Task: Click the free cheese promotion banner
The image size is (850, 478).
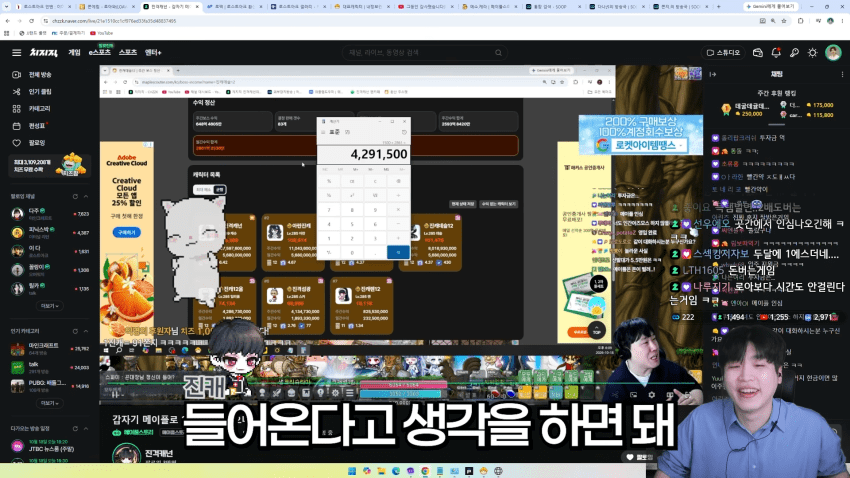Action: (50, 165)
